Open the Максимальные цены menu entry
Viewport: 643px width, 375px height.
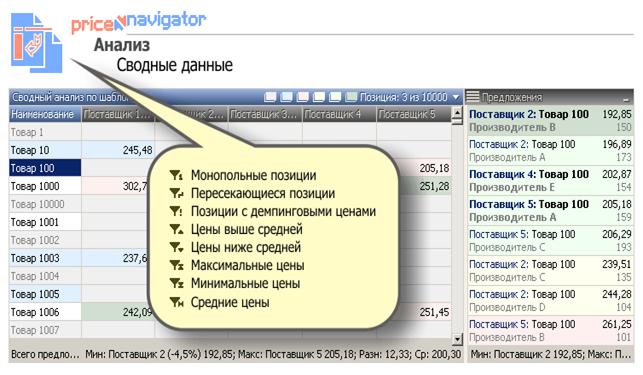pyautogui.click(x=247, y=265)
